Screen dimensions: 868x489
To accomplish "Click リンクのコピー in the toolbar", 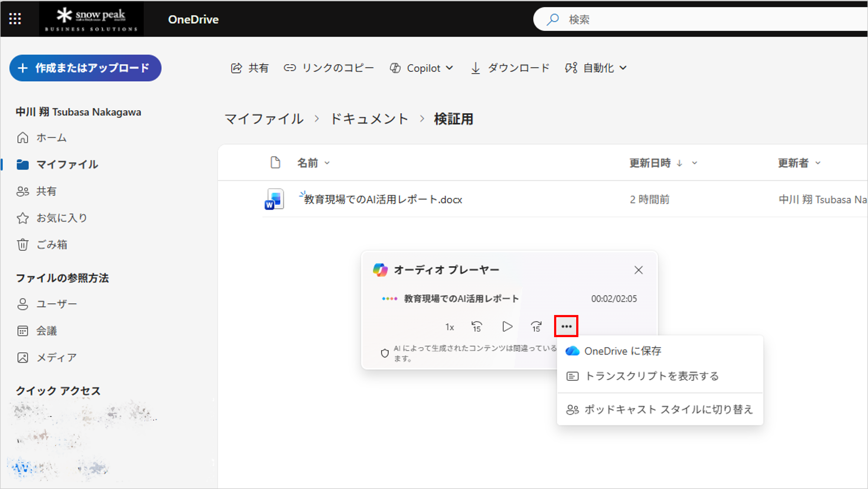I will (329, 68).
